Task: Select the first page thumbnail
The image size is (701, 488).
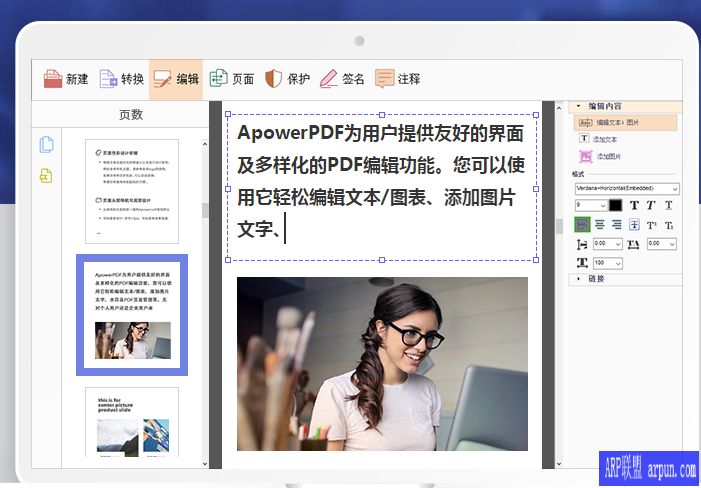Action: [132, 191]
